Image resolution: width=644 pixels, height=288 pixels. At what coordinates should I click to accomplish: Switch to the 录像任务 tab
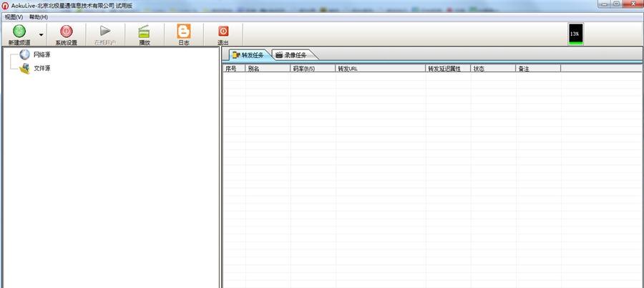pos(292,55)
